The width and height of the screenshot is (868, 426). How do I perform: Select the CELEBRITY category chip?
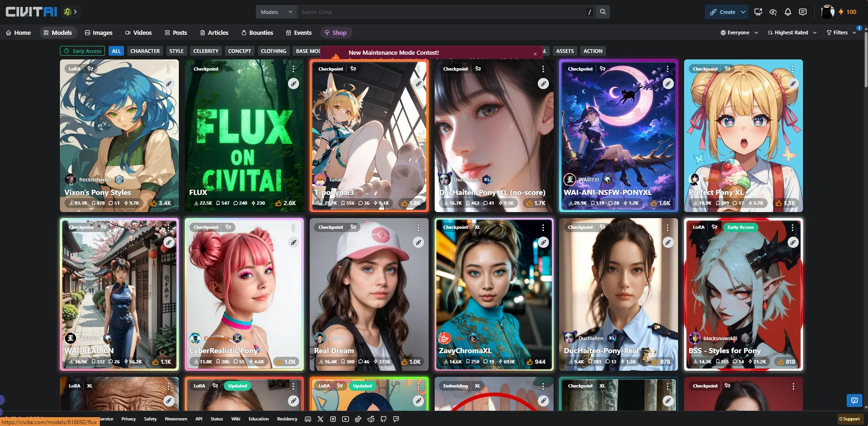coord(206,51)
